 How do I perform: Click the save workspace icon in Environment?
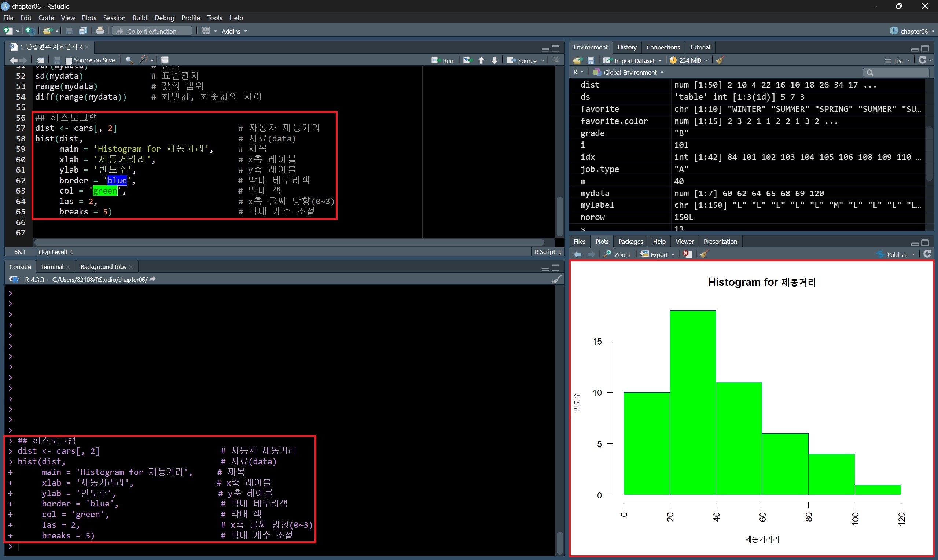tap(591, 60)
